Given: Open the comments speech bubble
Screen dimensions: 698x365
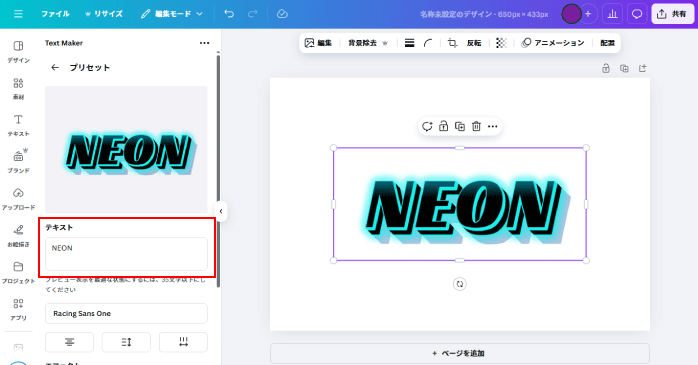Looking at the screenshot, I should tap(637, 14).
